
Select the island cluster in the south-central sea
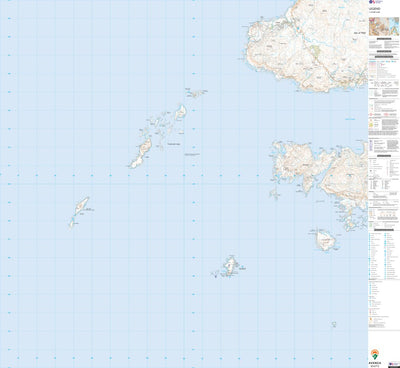[229, 266]
